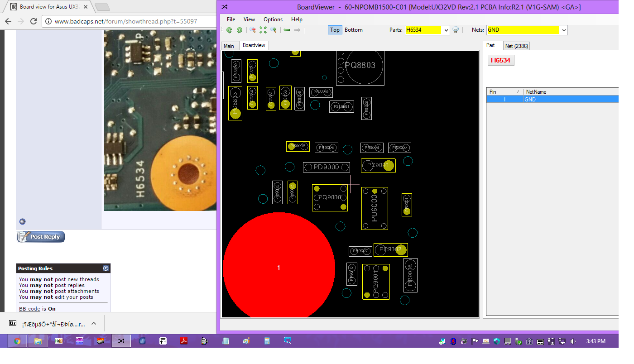Open the File menu in BoardViewer
Viewport: 634px width, 364px height.
coord(231,19)
